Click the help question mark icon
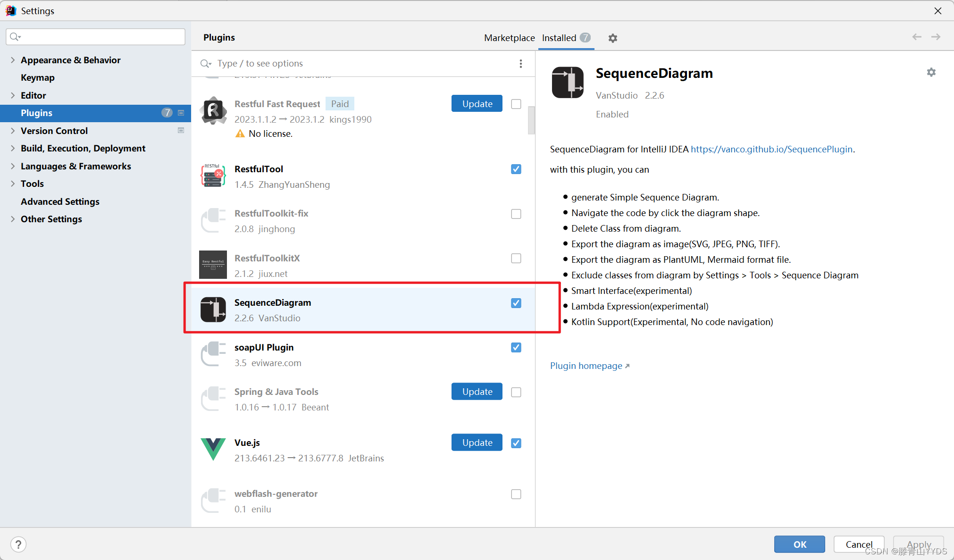The height and width of the screenshot is (560, 954). [18, 544]
